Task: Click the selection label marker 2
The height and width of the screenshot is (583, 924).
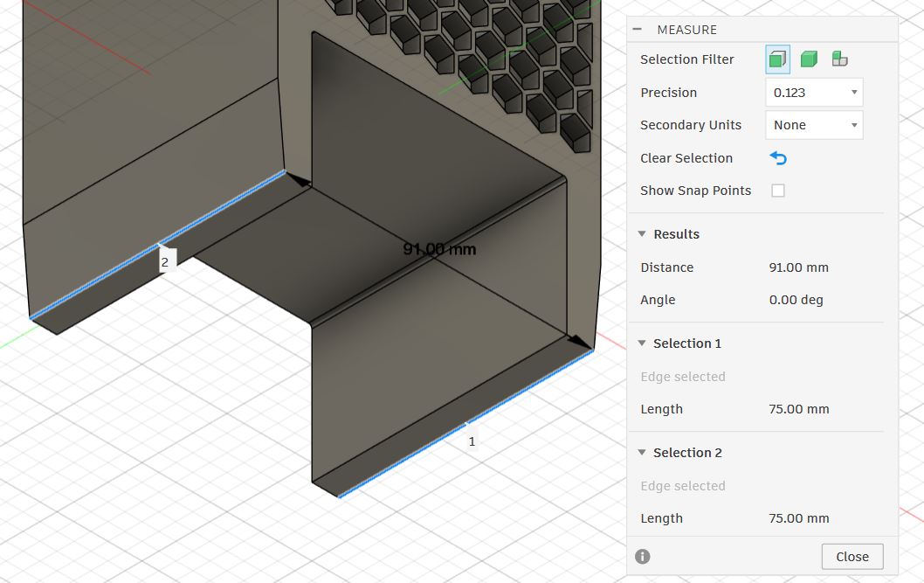Action: tap(165, 262)
